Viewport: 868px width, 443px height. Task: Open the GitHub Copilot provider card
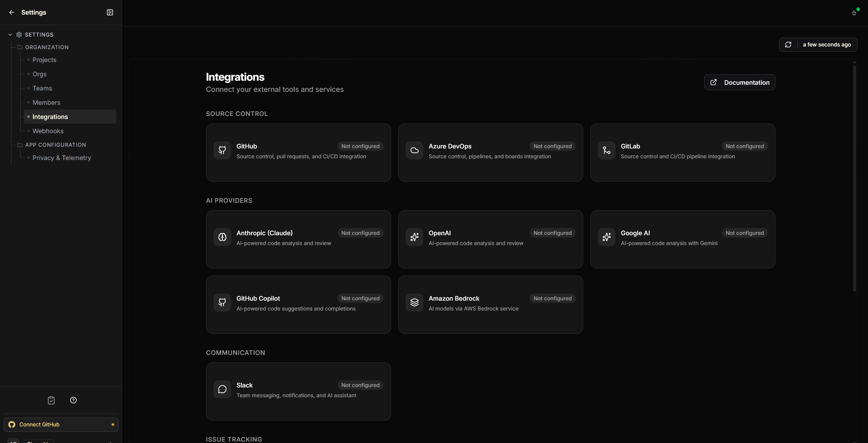(298, 305)
